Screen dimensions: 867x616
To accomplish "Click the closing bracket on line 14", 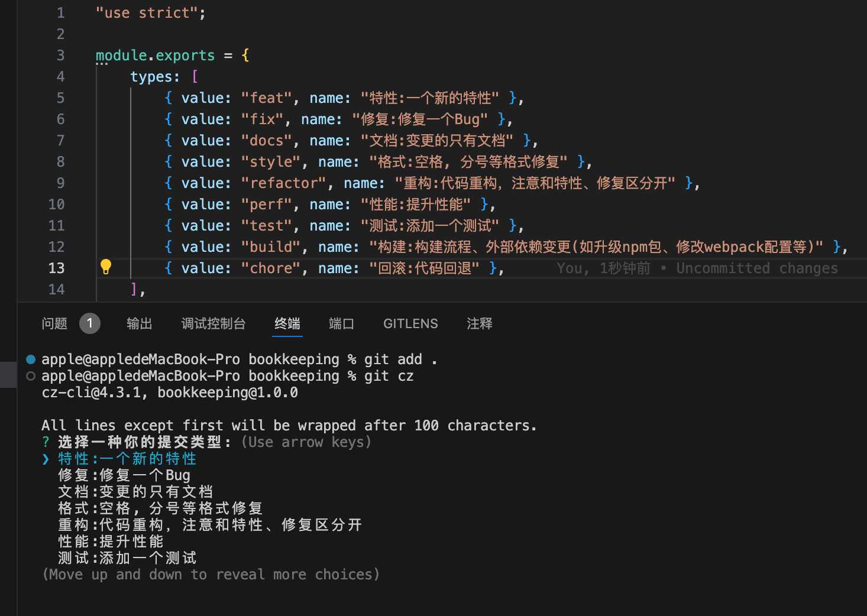I will coord(134,289).
